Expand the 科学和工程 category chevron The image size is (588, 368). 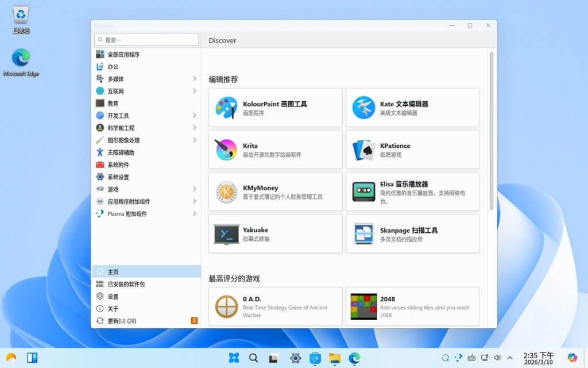click(x=194, y=128)
